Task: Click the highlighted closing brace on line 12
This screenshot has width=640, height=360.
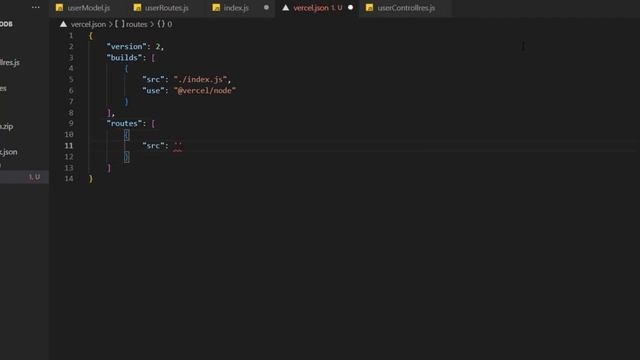Action: [x=127, y=157]
